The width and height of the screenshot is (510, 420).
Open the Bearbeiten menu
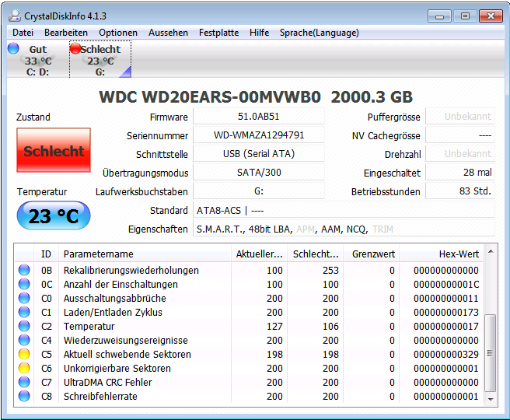(x=66, y=33)
